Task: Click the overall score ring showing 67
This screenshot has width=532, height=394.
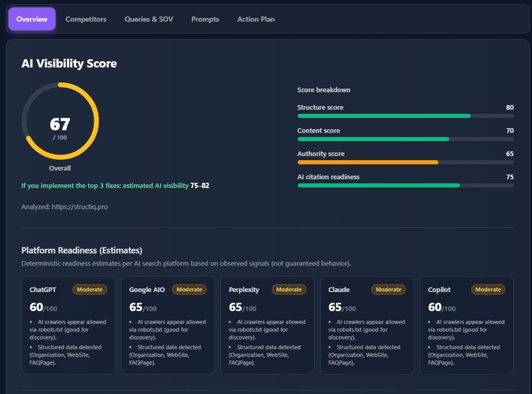Action: tap(60, 121)
